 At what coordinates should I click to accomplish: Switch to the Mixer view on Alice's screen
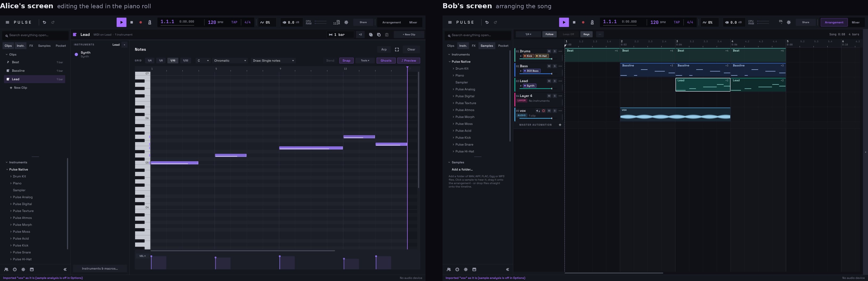[413, 22]
